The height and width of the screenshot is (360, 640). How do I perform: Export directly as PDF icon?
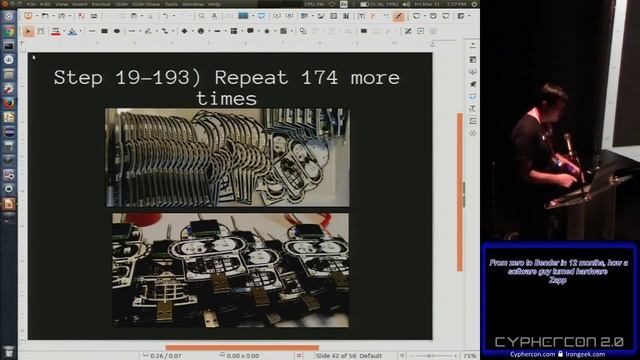pos(81,16)
